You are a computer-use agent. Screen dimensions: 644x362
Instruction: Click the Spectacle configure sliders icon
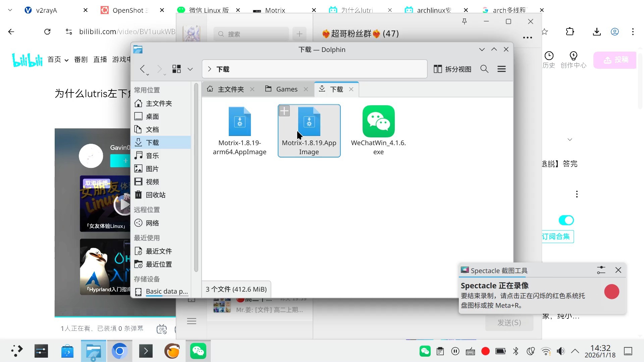[x=601, y=270]
